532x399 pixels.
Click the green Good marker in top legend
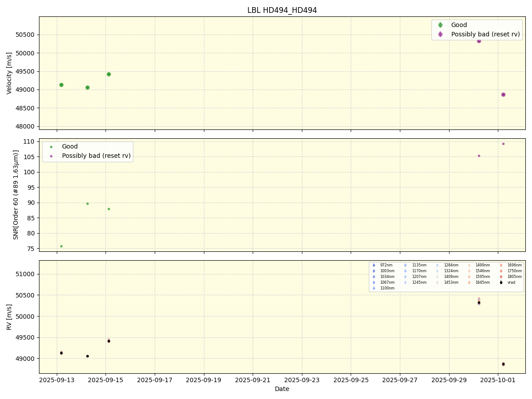coord(440,25)
